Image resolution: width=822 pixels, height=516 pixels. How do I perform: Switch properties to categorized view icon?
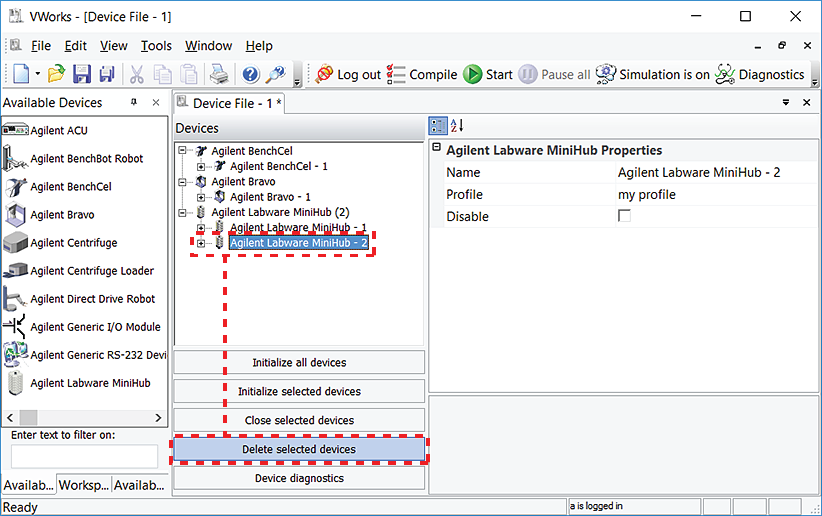(438, 126)
